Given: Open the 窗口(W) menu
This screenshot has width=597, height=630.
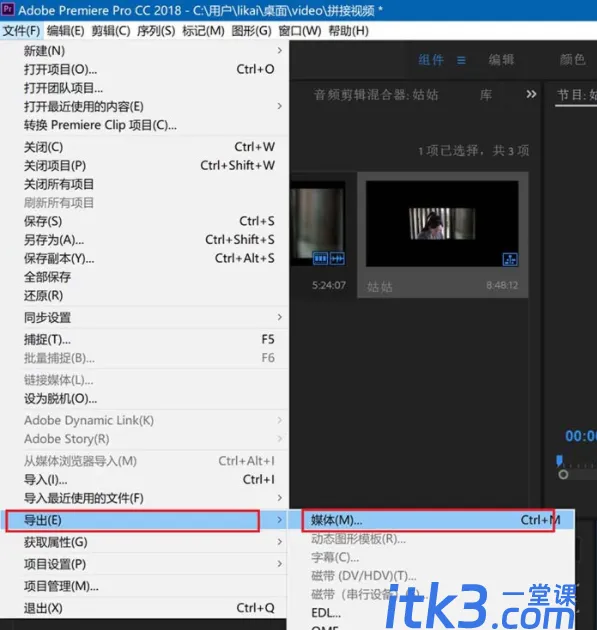Looking at the screenshot, I should pos(300,31).
